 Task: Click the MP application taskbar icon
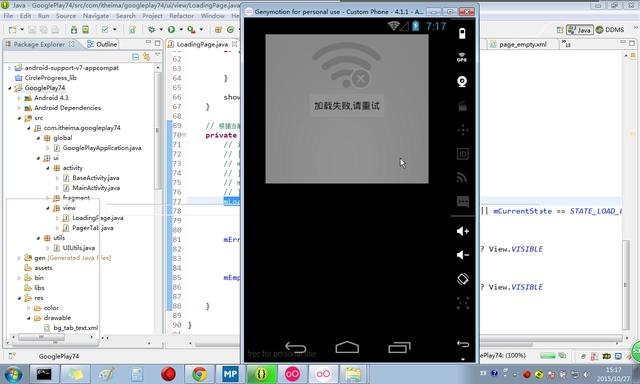230,374
